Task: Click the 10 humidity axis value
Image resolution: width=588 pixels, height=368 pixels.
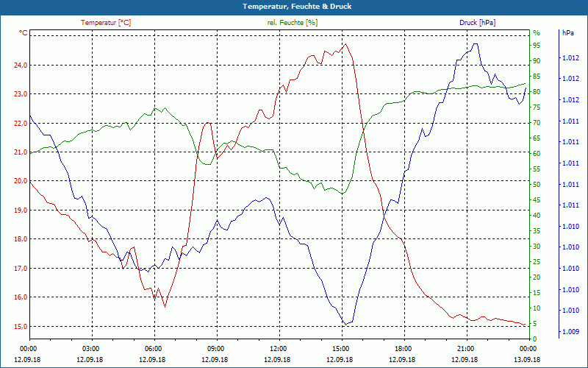Action: (537, 308)
